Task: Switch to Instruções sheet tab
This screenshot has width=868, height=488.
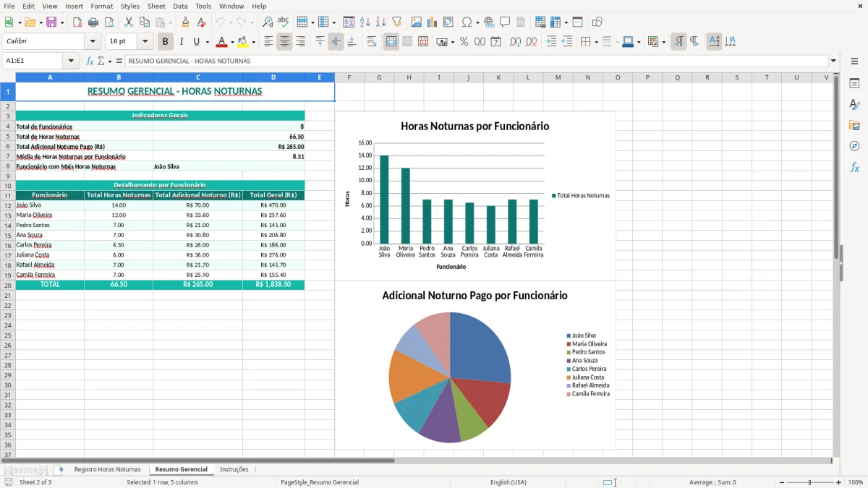Action: (x=234, y=469)
